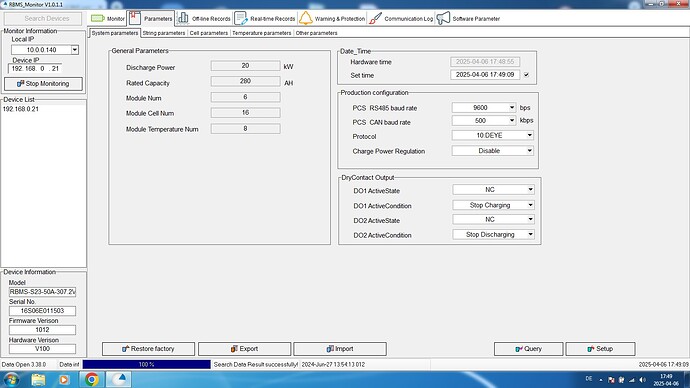Viewport: 690px width, 388px height.
Task: Click the Hardware time field
Action: (485, 62)
